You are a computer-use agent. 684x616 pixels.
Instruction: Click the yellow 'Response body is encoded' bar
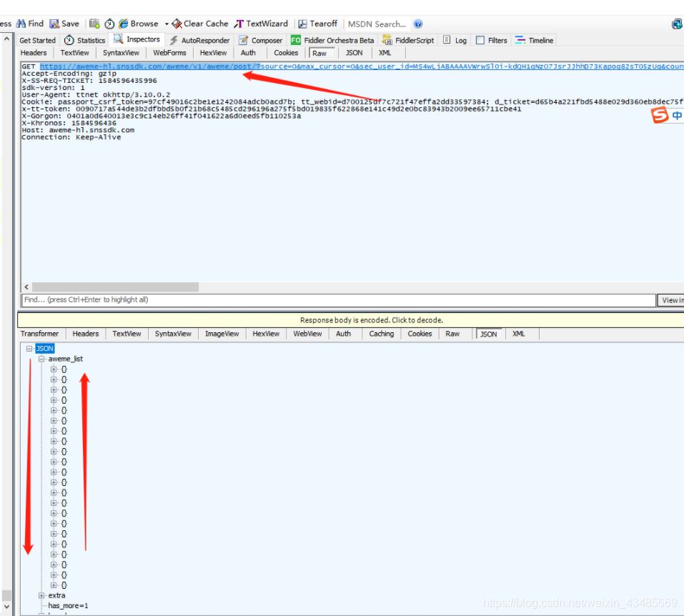tap(372, 320)
